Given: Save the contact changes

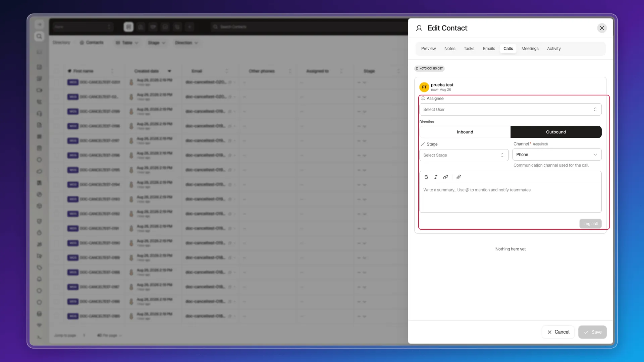Looking at the screenshot, I should click(592, 332).
